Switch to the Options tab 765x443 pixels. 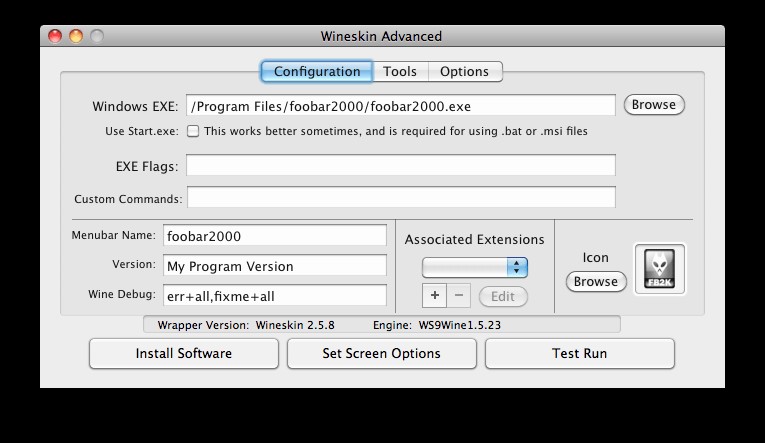(464, 71)
